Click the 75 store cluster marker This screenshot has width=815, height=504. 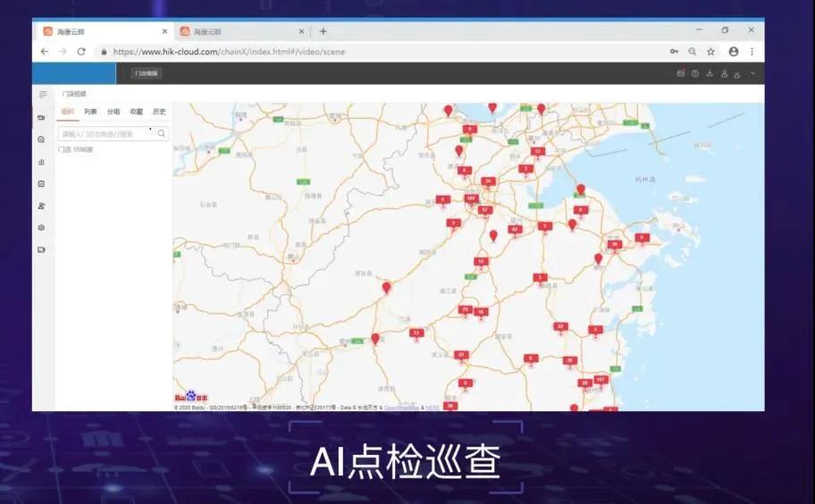466,311
